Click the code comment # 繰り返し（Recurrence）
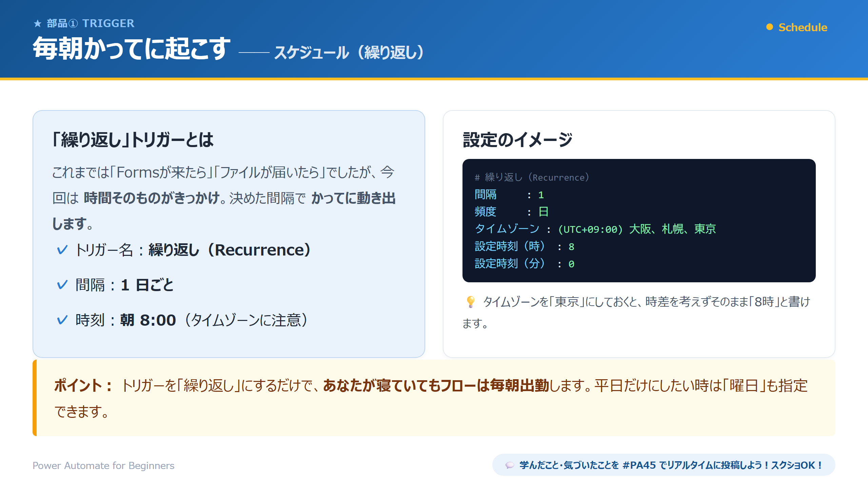The image size is (868, 488). [532, 177]
